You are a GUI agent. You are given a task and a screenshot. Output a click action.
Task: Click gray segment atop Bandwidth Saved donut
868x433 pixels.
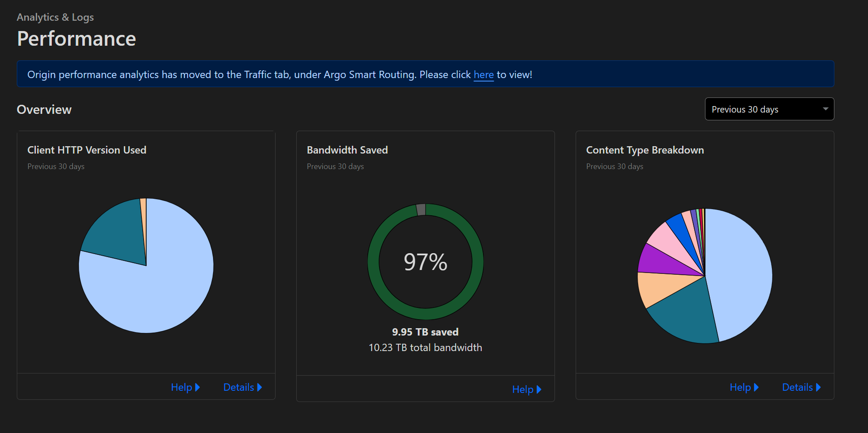click(421, 210)
